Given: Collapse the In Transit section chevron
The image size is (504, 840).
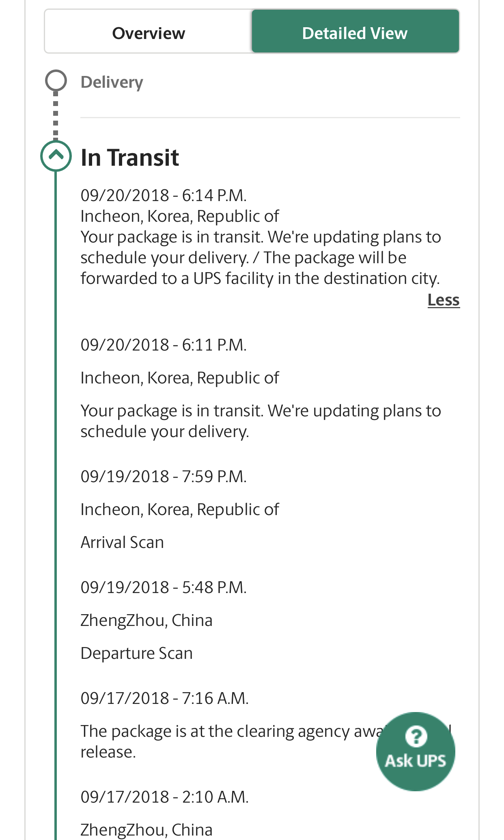Looking at the screenshot, I should tap(56, 156).
